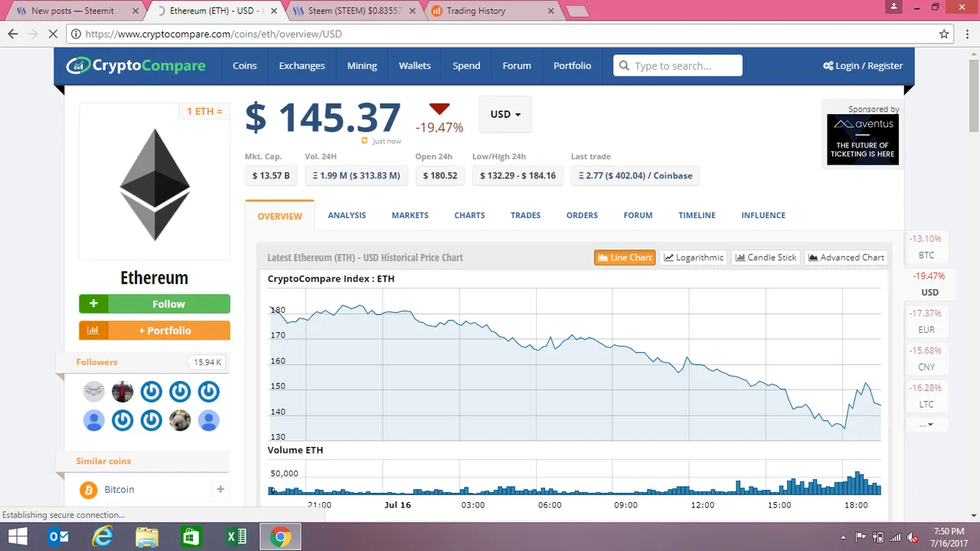The width and height of the screenshot is (980, 551).
Task: Click the Chrome icon in the taskbar
Action: click(280, 537)
